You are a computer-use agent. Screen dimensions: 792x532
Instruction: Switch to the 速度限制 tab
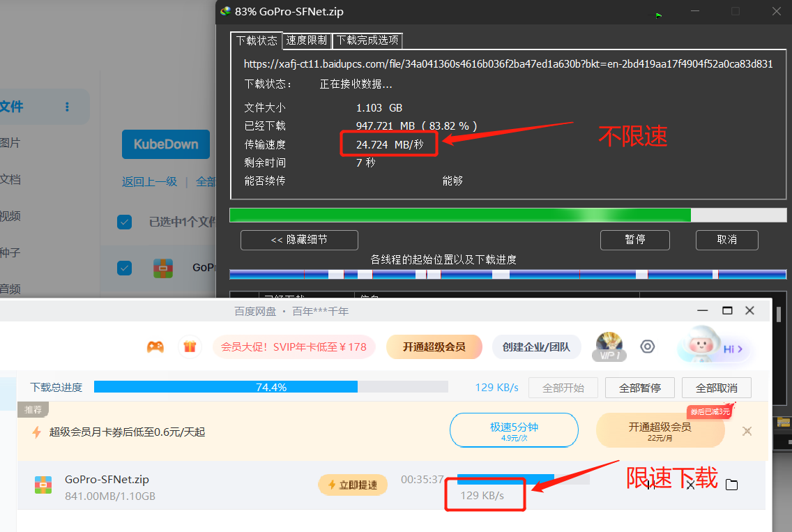307,40
